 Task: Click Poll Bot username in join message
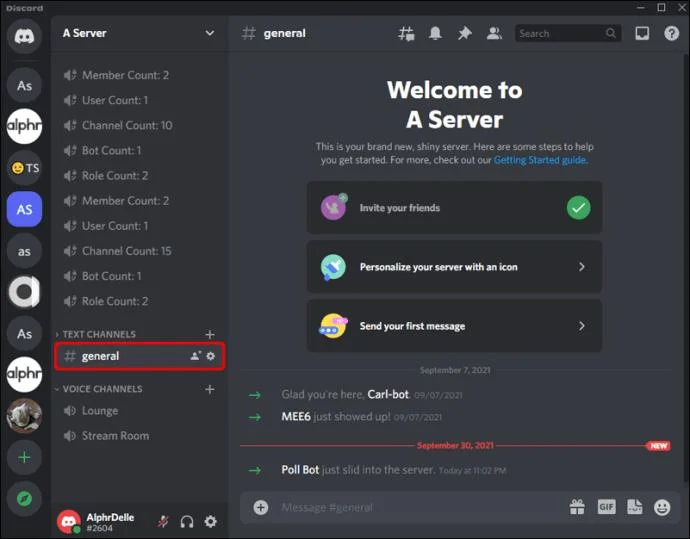point(300,469)
